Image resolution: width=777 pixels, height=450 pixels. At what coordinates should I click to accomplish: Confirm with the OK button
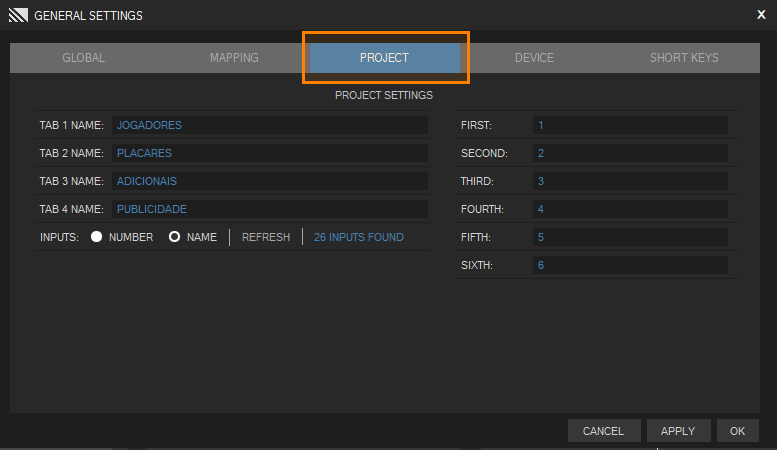click(737, 431)
